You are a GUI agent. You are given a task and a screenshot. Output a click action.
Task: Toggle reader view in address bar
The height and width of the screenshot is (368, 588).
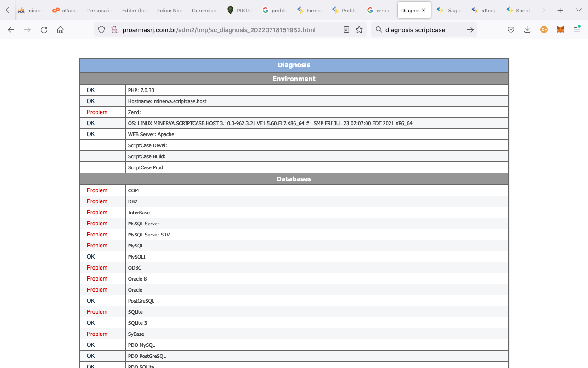pos(346,29)
